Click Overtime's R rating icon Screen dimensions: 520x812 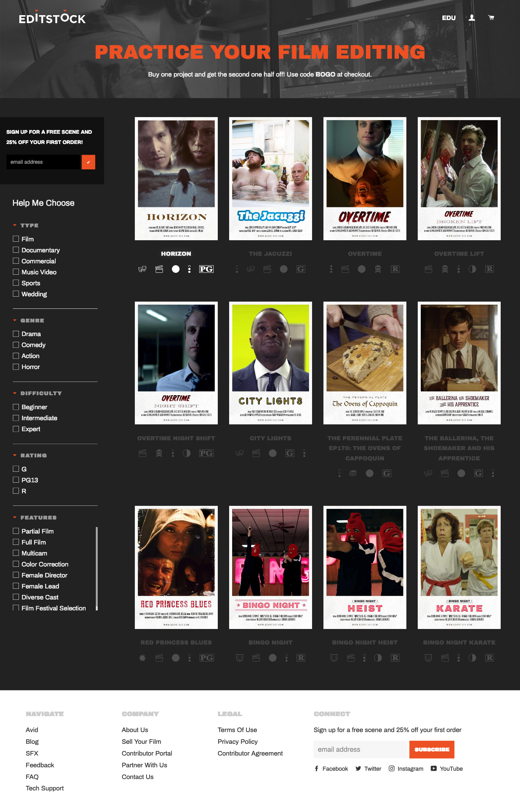[x=395, y=269]
